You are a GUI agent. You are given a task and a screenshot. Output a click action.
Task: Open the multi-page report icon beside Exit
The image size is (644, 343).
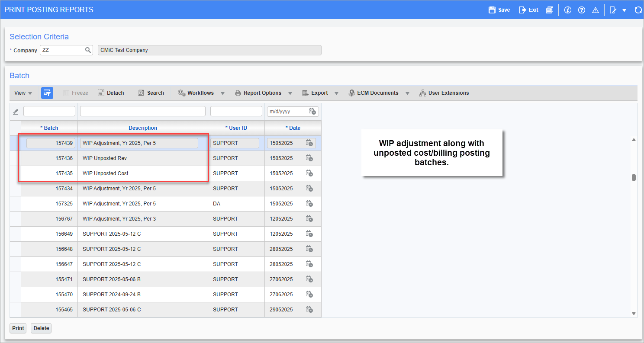click(549, 10)
